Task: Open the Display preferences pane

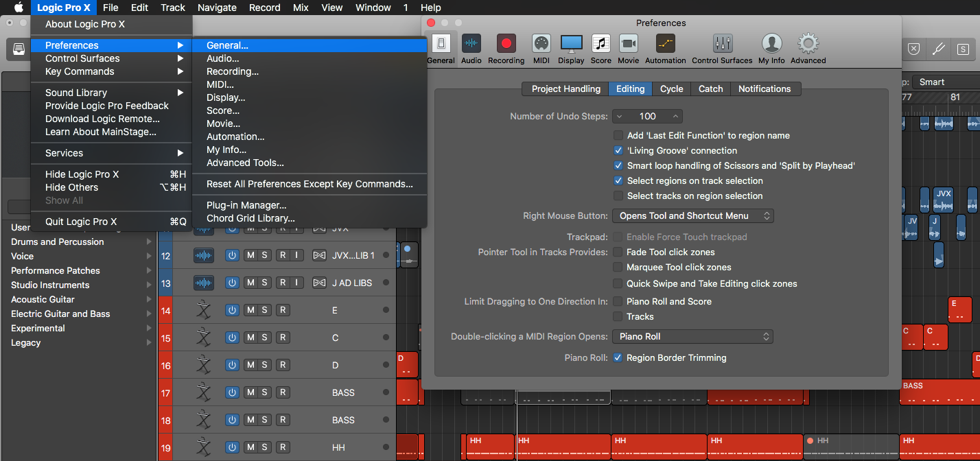Action: [x=571, y=48]
